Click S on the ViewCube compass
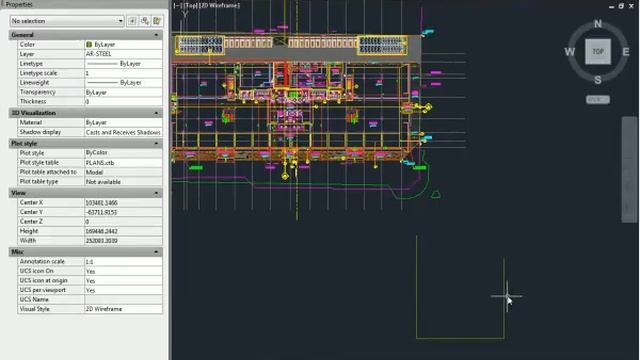 click(598, 80)
